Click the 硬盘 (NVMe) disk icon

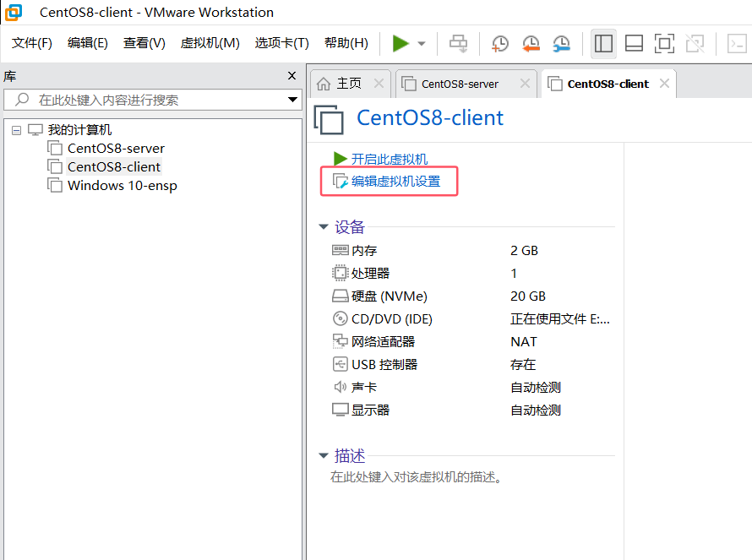[x=340, y=296]
